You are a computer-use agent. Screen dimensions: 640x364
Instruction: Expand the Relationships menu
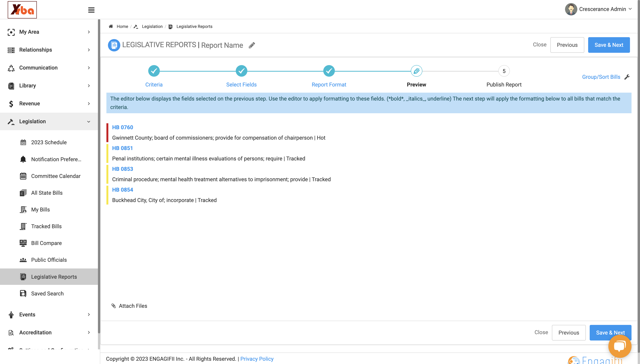click(x=49, y=50)
